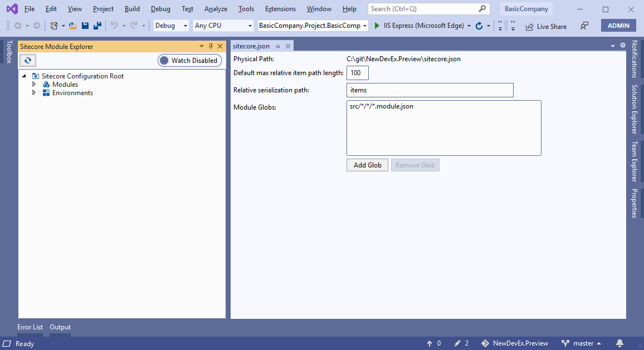Open the Solution Explorer side tab
Screen dimensions: 644x350
pos(635,109)
